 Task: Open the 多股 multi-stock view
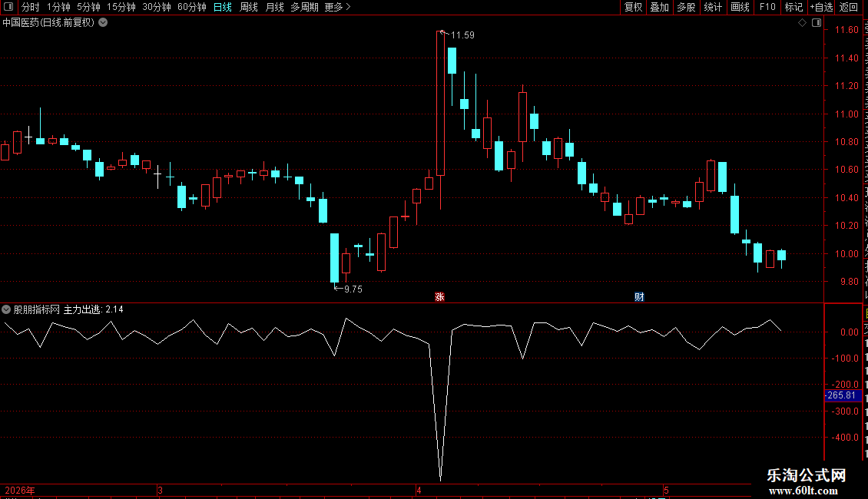click(x=686, y=7)
